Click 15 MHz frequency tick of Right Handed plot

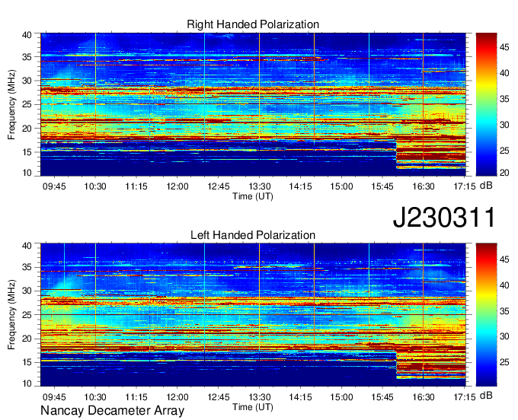click(27, 152)
